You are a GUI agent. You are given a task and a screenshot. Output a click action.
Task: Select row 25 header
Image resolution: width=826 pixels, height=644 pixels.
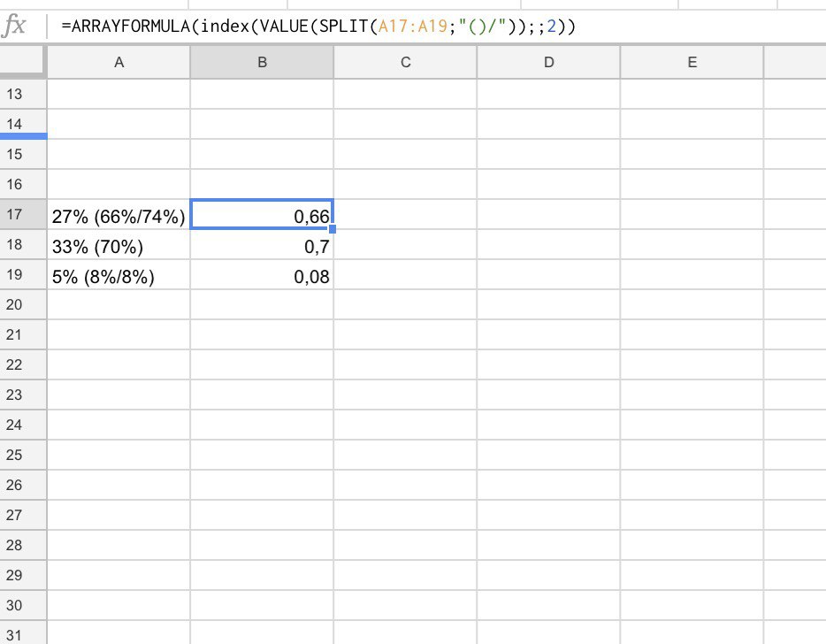pyautogui.click(x=23, y=455)
